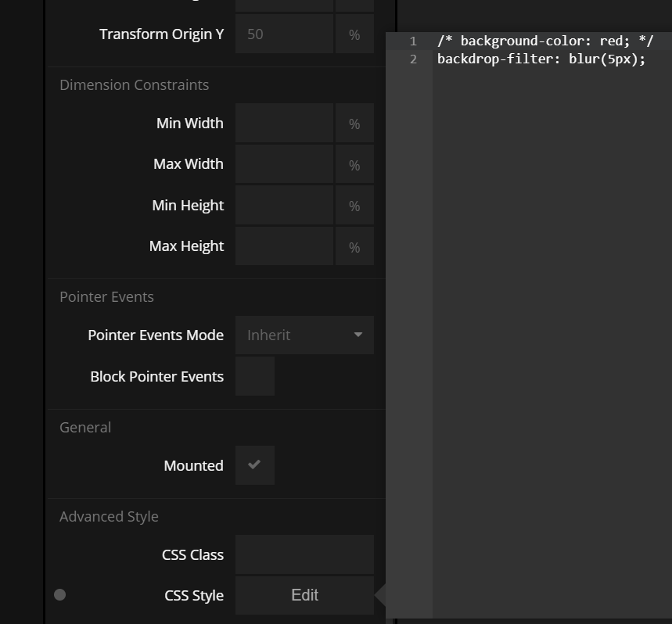Focus the CSS Class text field

click(304, 554)
